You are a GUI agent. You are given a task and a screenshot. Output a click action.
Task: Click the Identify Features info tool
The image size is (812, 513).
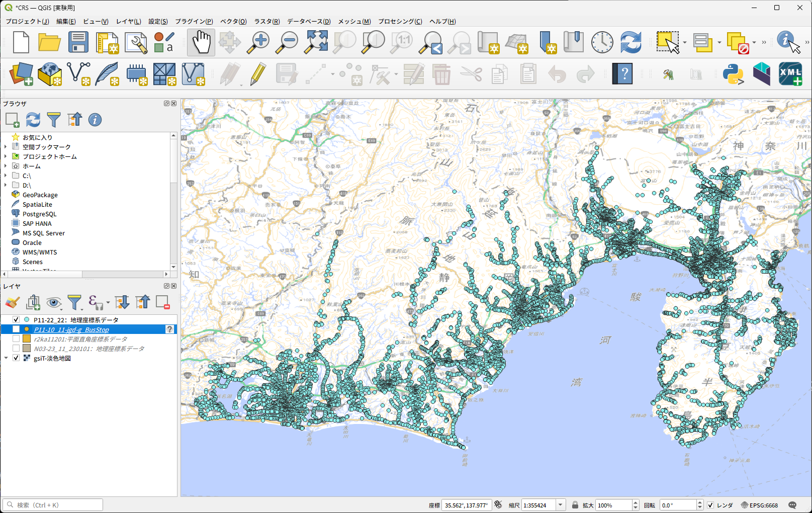point(786,42)
